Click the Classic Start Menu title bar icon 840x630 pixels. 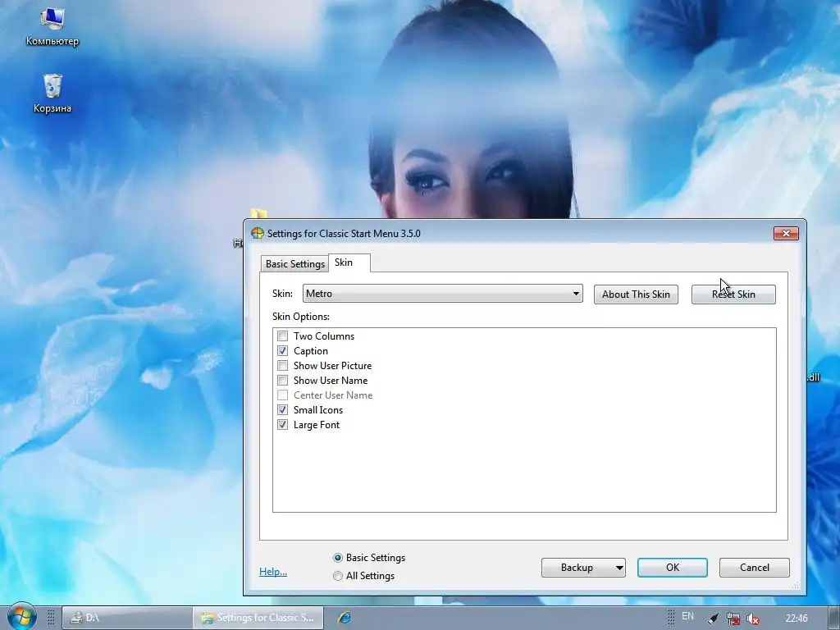pyautogui.click(x=258, y=233)
